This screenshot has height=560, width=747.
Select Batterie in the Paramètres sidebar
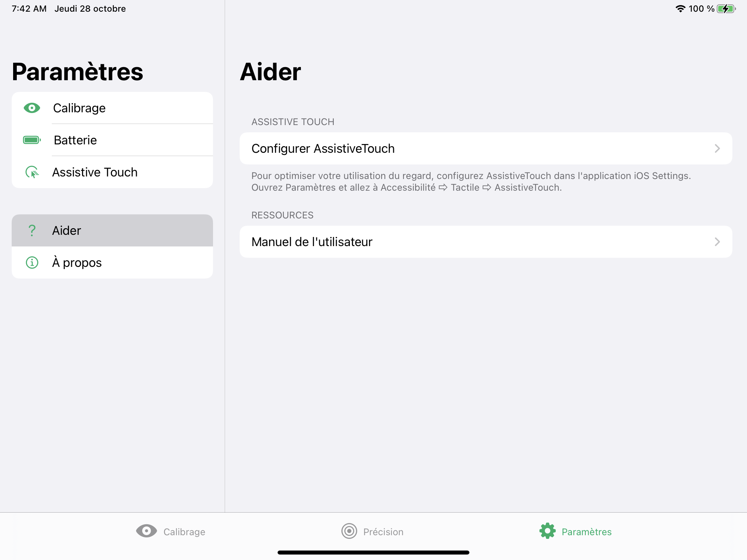(76, 140)
